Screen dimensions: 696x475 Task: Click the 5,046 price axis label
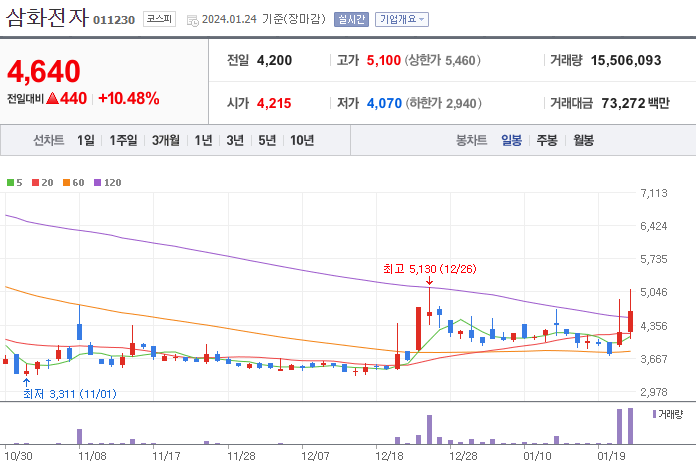coord(654,292)
